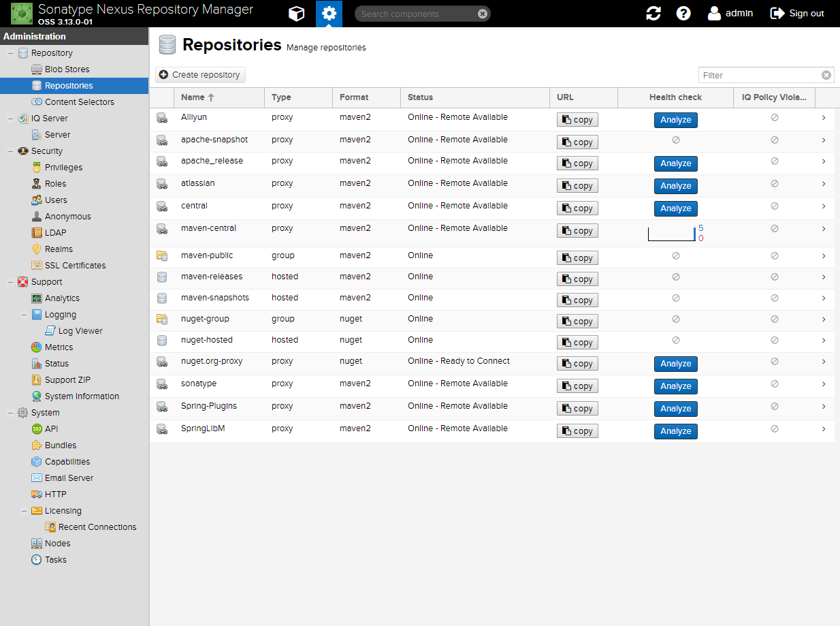Copy URL of SpringLibM repository
Viewport: 840px width, 626px height.
(577, 431)
